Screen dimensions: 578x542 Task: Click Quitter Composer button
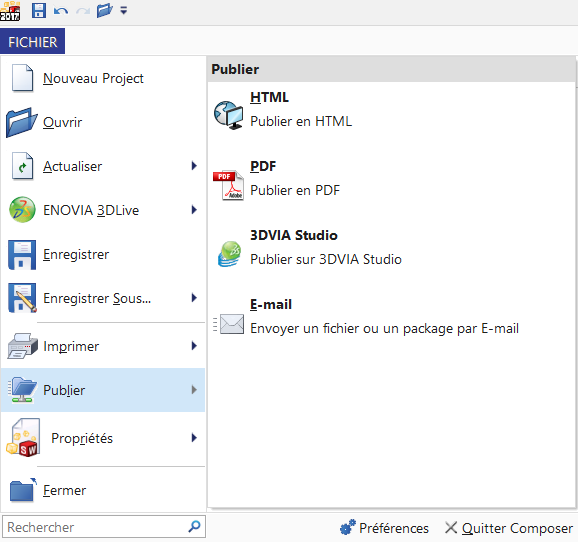pyautogui.click(x=509, y=528)
